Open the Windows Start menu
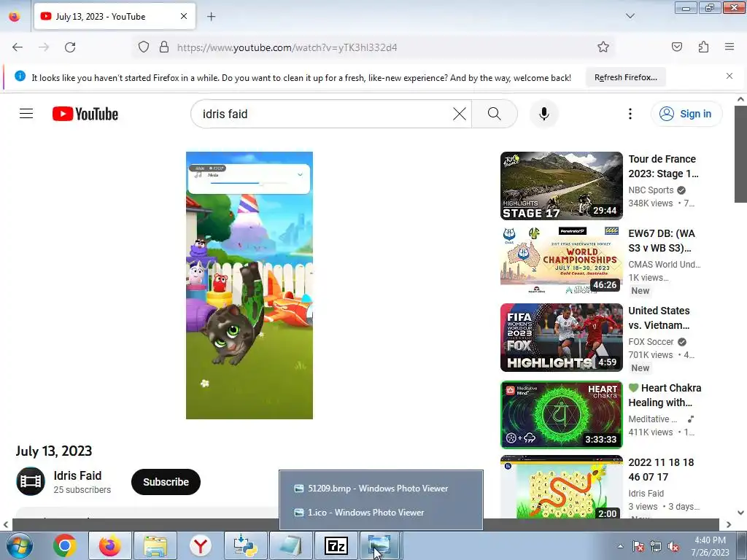Viewport: 747px width, 560px height. (x=20, y=545)
